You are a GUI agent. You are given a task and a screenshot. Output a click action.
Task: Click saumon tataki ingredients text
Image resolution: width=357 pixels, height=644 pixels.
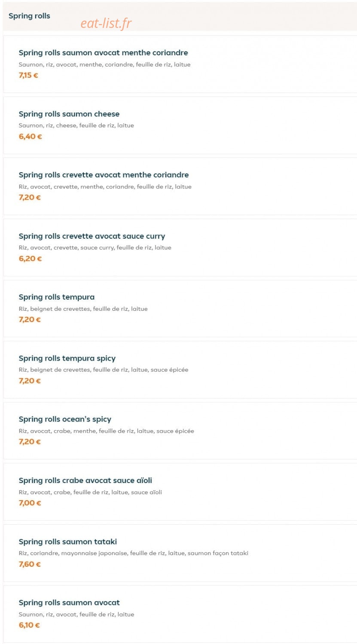click(x=134, y=553)
